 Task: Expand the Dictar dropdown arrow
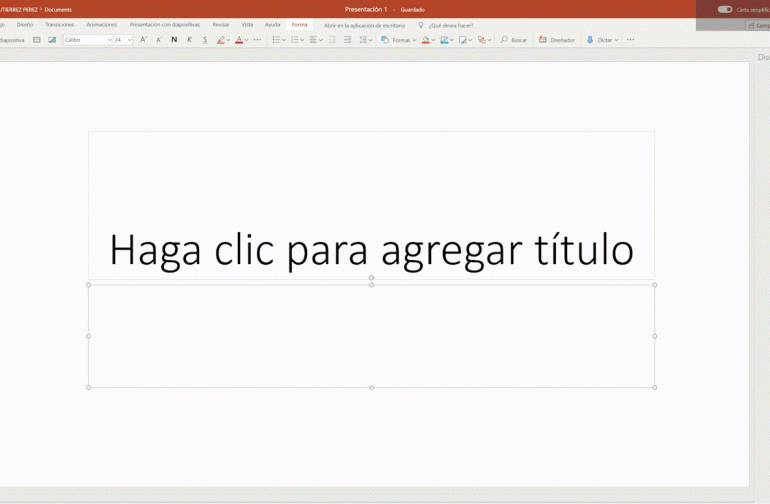[x=616, y=40]
